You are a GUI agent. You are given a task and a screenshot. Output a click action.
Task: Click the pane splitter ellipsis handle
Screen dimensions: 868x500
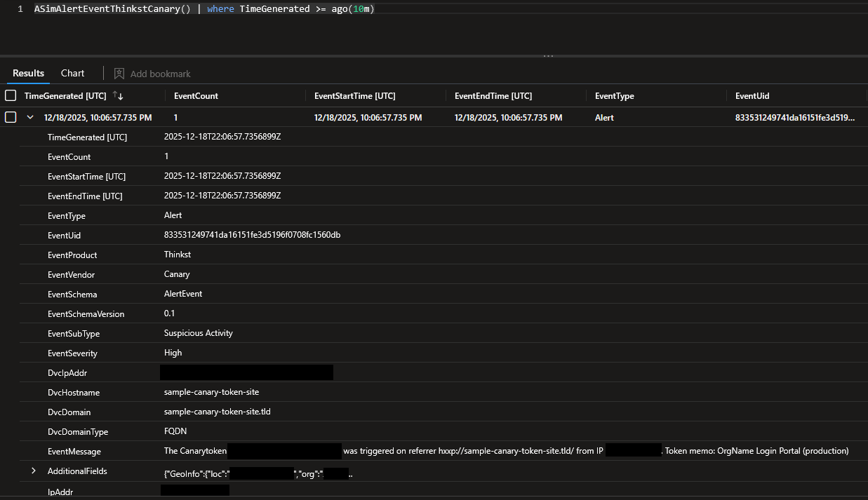coord(548,55)
